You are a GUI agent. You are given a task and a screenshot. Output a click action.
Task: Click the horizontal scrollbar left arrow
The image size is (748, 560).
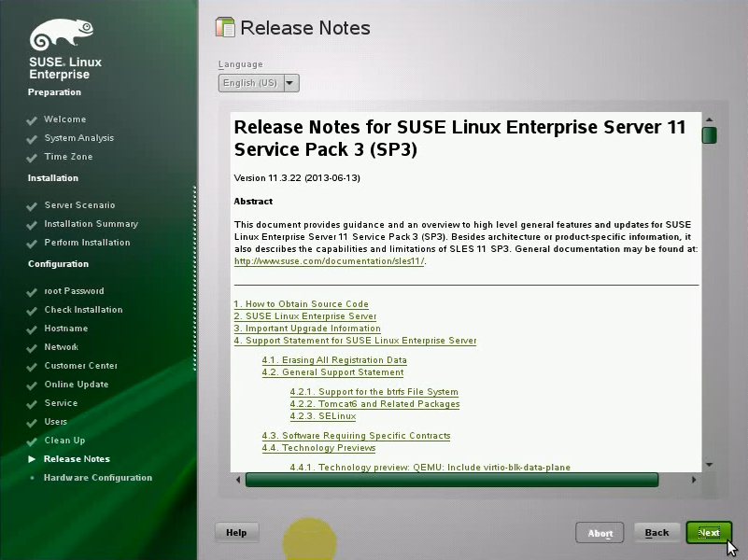(x=238, y=480)
